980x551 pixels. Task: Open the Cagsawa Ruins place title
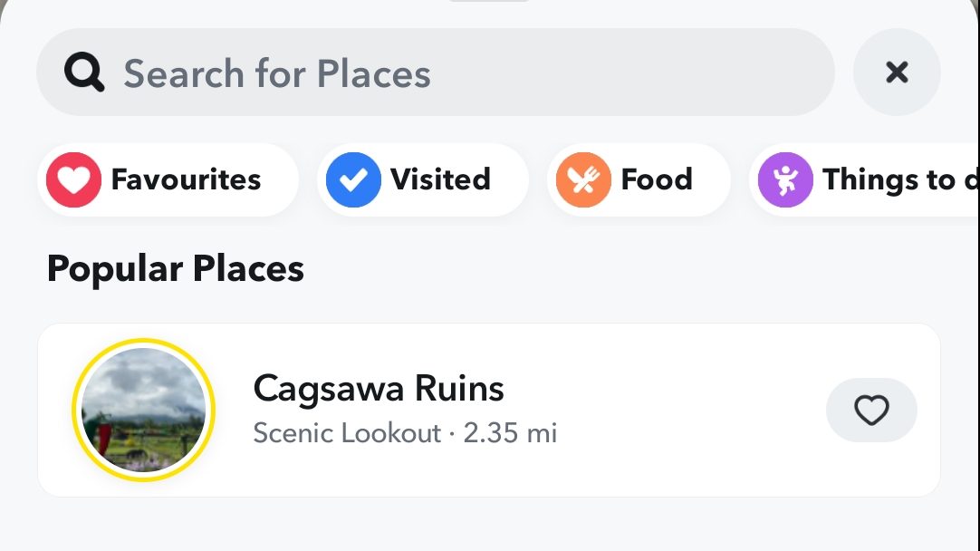[x=379, y=389]
